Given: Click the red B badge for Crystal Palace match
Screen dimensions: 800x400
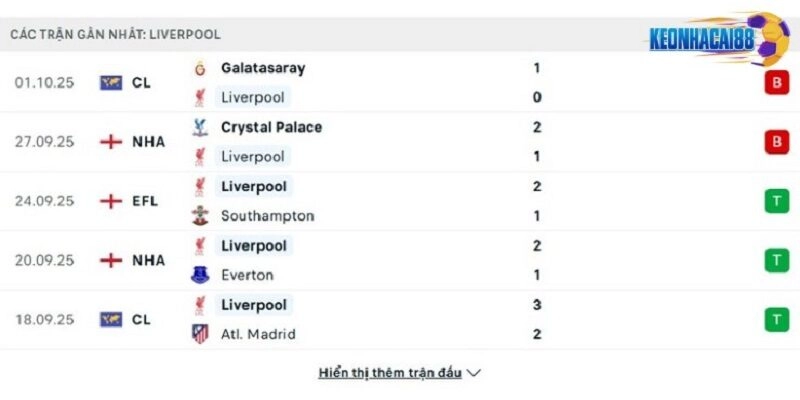Looking at the screenshot, I should tap(775, 142).
